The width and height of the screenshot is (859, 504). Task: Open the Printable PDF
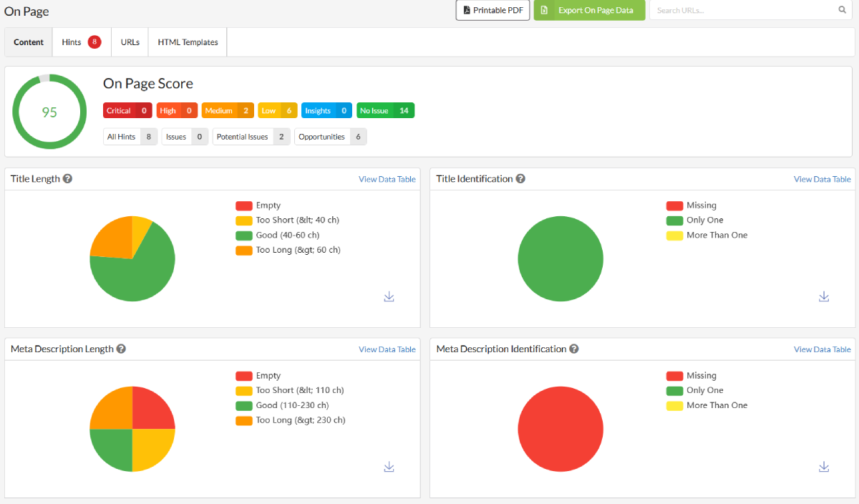492,10
